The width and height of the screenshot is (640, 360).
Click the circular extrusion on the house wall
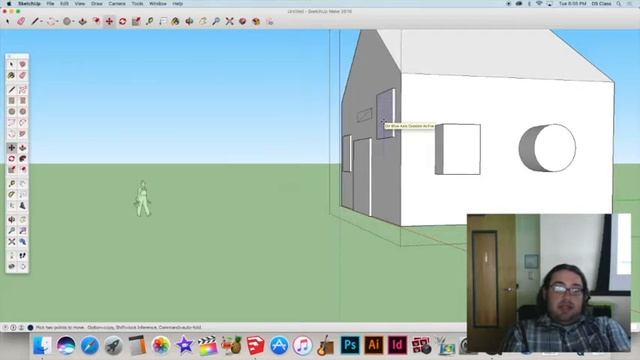coord(547,148)
